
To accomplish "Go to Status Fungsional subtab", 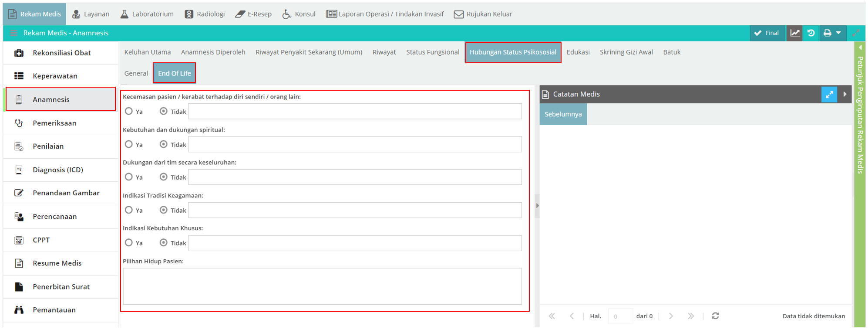I will pos(433,52).
